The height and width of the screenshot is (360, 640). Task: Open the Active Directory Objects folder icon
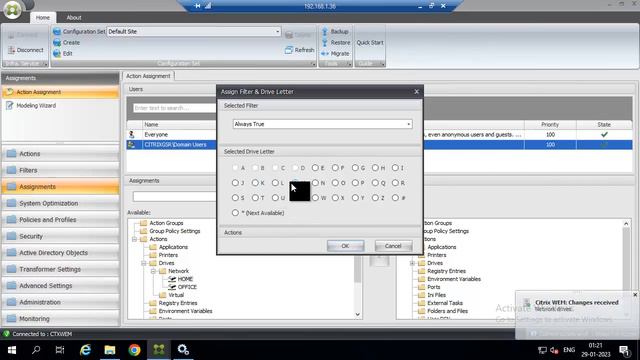coord(11,253)
